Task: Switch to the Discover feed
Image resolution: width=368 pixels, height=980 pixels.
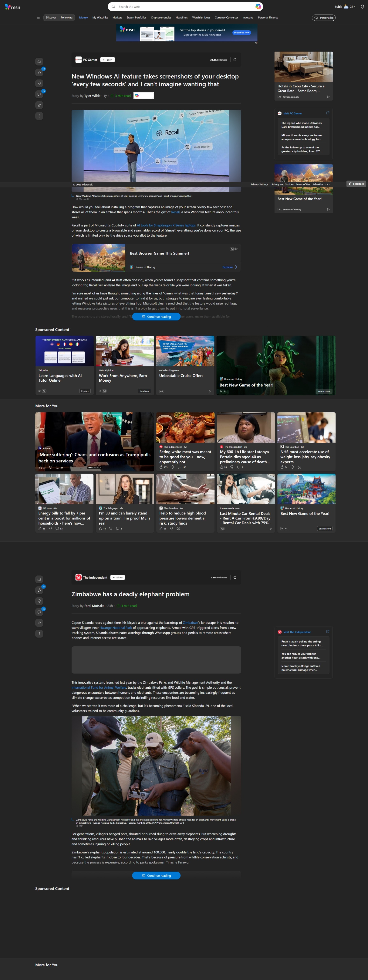Action: tap(51, 18)
